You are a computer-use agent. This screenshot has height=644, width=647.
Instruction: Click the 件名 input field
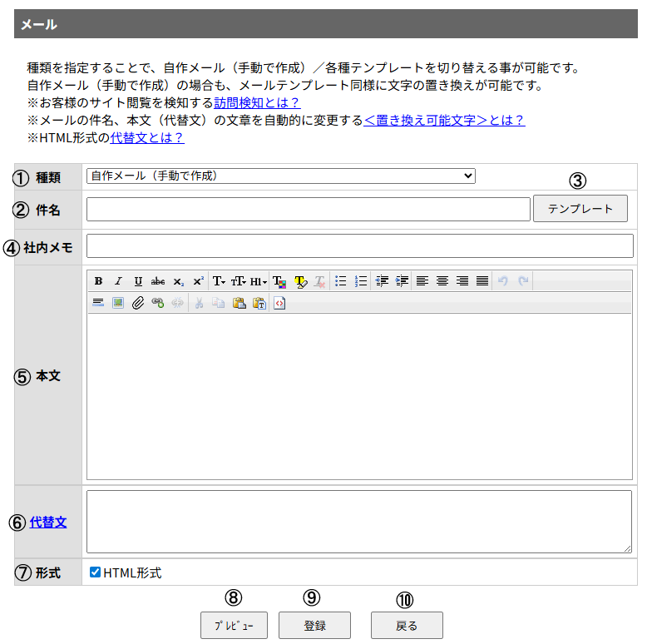(308, 210)
